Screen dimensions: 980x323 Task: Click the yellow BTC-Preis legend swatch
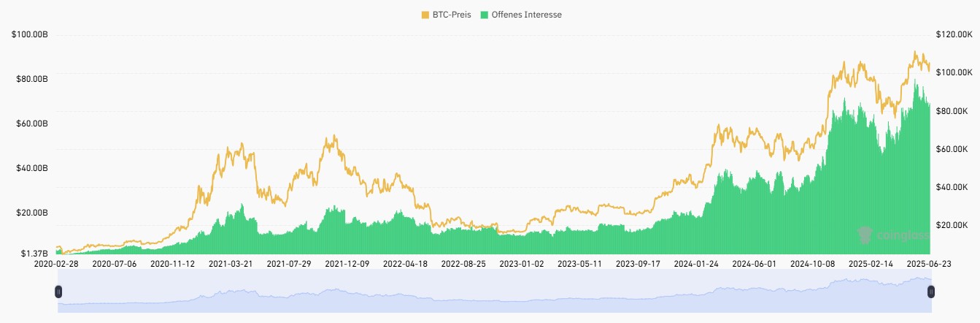(425, 15)
